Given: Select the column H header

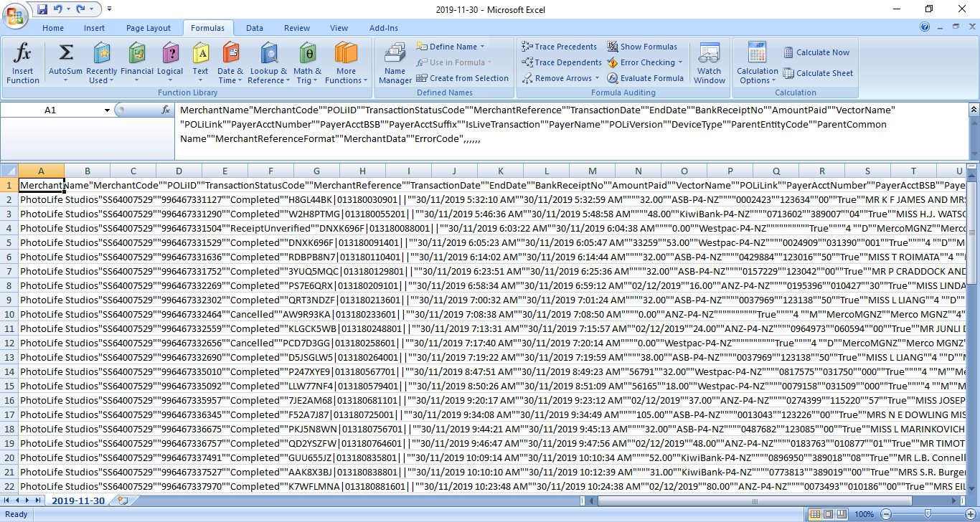Looking at the screenshot, I should (362, 171).
